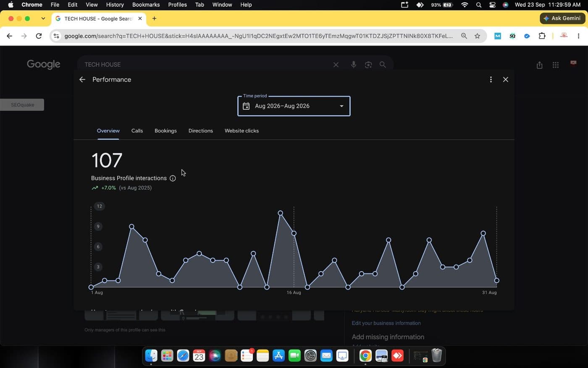Click Edit your business information link
Viewport: 588px width, 368px height.
point(386,323)
